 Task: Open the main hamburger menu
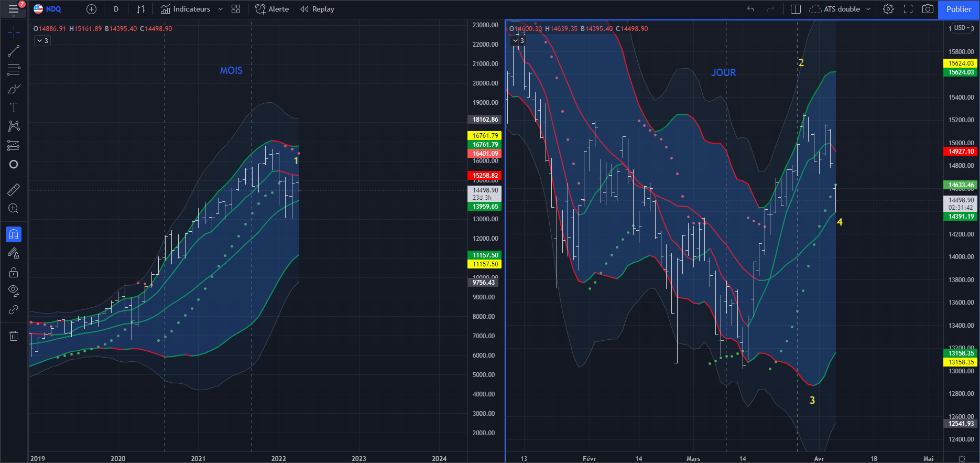[14, 9]
